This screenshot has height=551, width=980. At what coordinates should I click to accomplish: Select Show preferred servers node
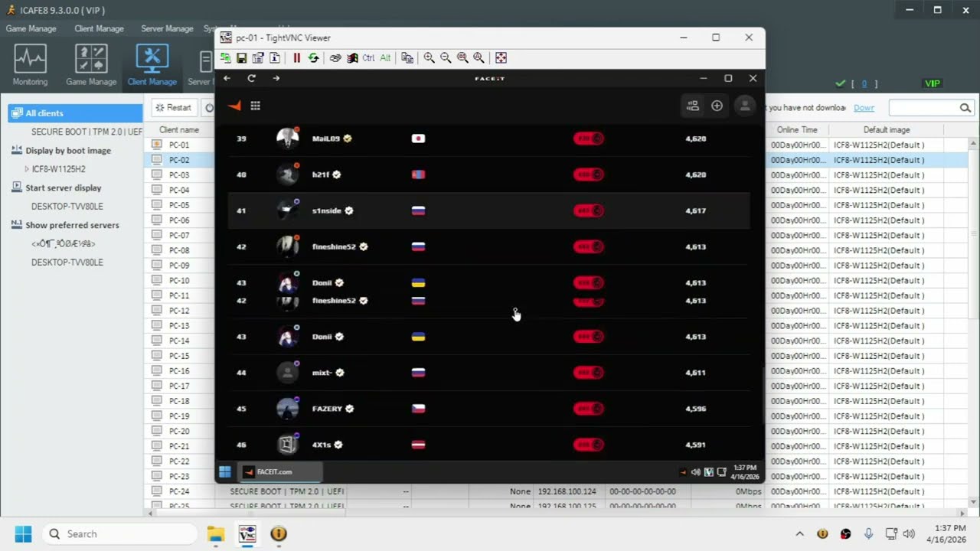click(x=72, y=225)
